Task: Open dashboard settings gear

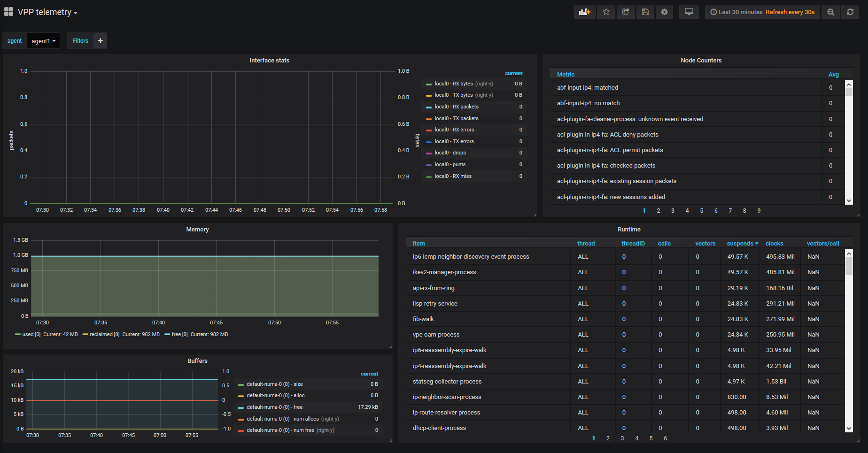Action: click(664, 12)
